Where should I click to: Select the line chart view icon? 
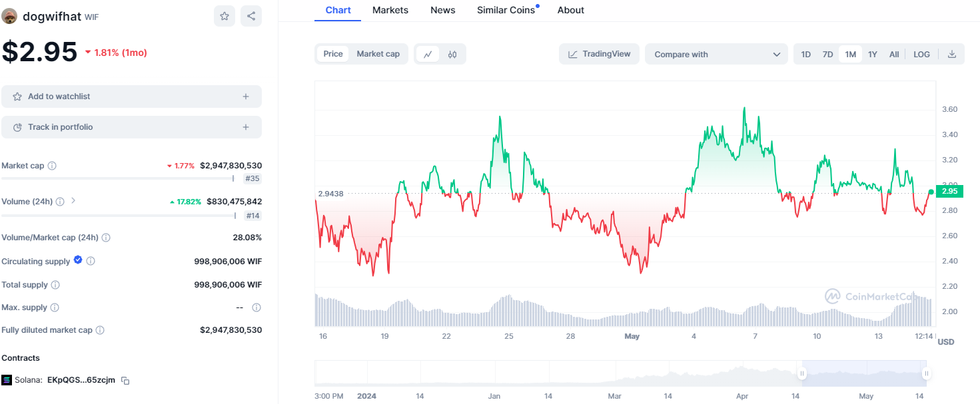pos(428,55)
